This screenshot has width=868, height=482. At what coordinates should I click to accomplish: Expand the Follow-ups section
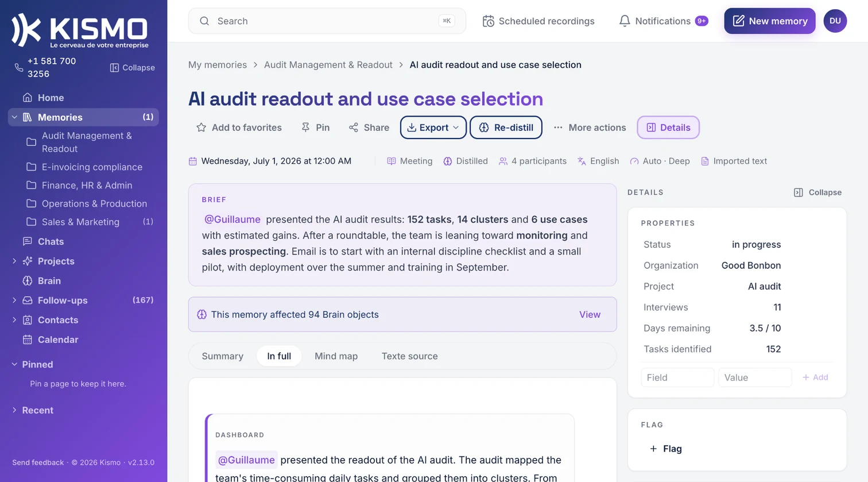point(14,300)
